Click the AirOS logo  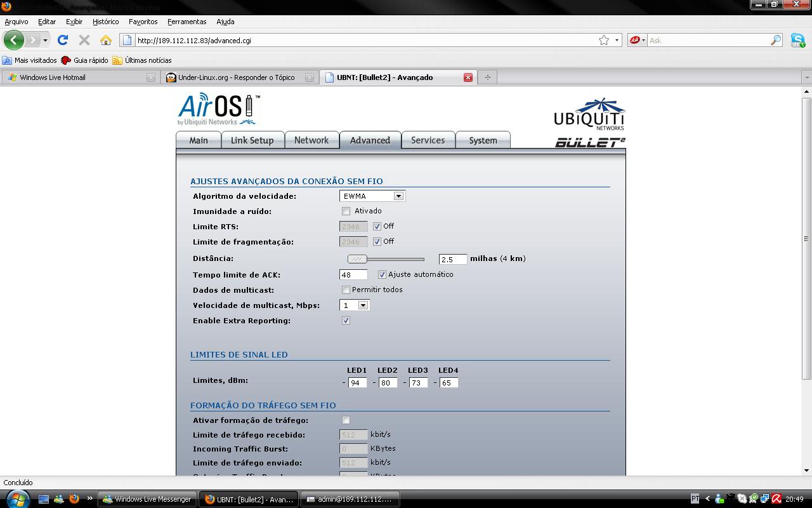[219, 110]
